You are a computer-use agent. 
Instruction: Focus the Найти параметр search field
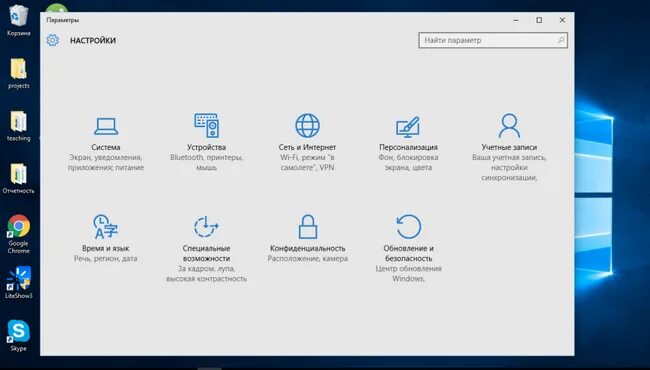pos(493,40)
